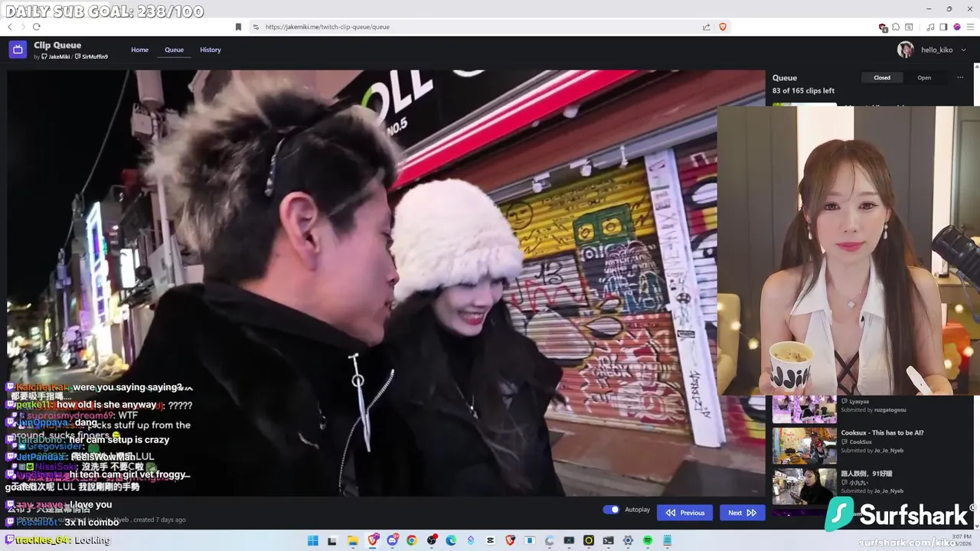Open CapCut from the taskbar
Image resolution: width=980 pixels, height=551 pixels.
click(490, 540)
